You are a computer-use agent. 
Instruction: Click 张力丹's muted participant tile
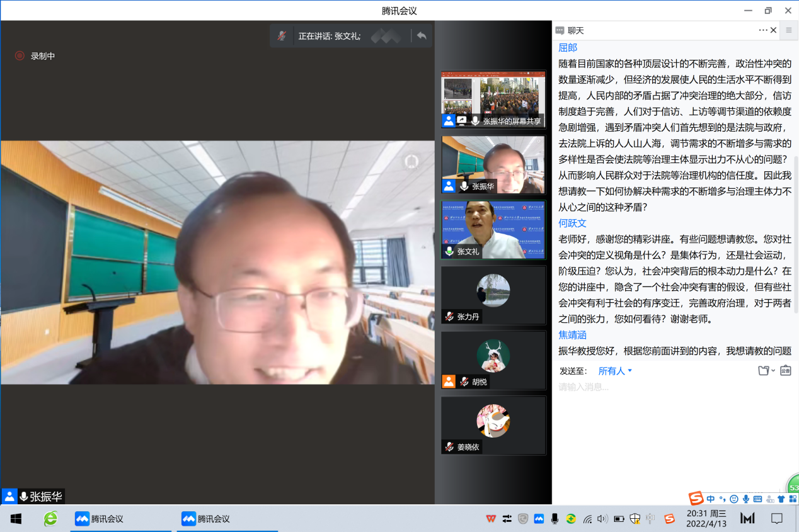(493, 295)
